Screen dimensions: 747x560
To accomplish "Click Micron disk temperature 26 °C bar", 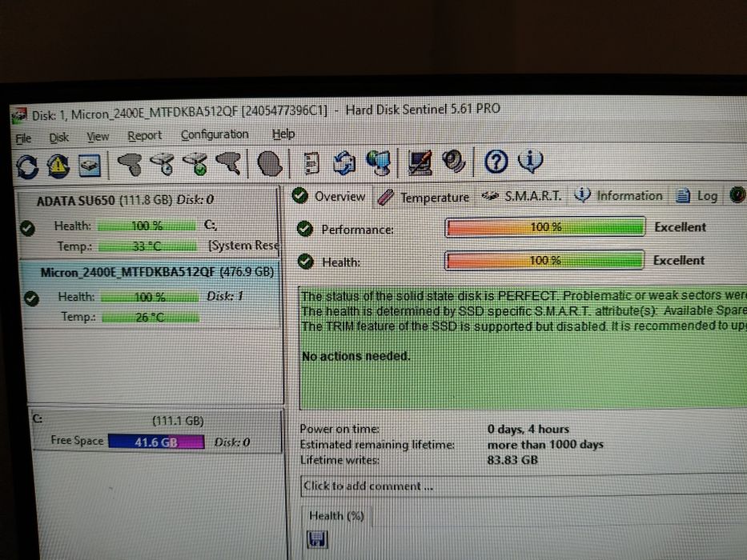I will pos(151,317).
